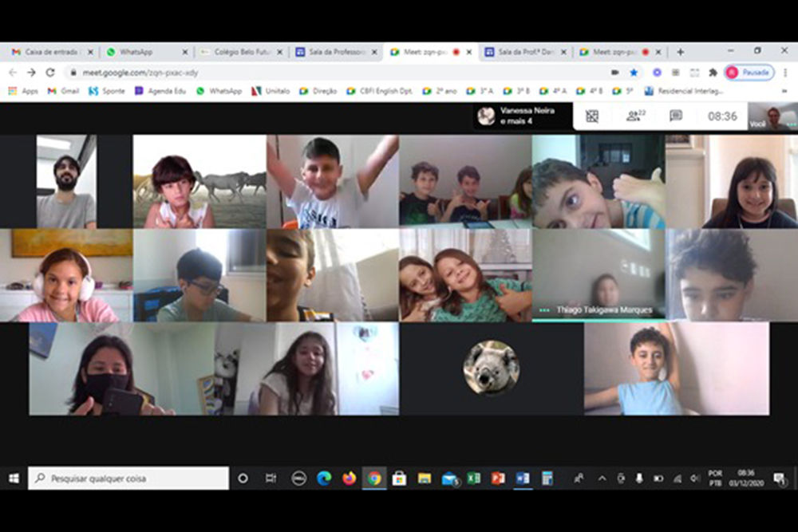Switch to the Caixa de entrada Gmail tab

tap(53, 52)
